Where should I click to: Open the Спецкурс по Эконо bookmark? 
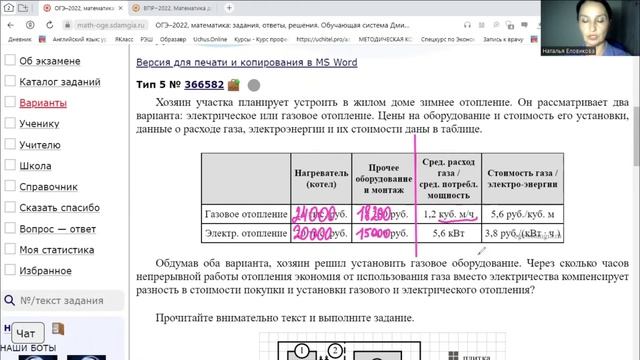pos(447,40)
